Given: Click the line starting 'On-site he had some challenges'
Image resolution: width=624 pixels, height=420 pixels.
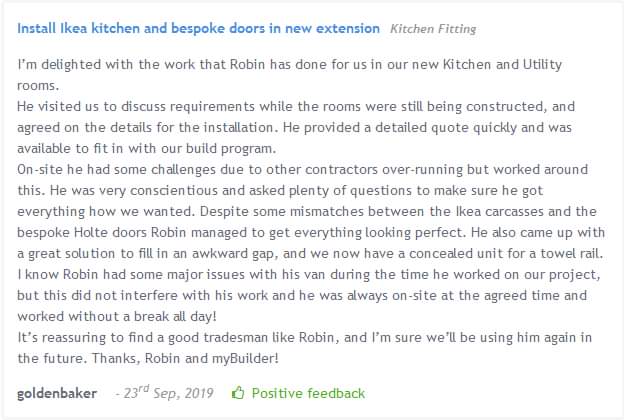Looking at the screenshot, I should click(x=302, y=170).
